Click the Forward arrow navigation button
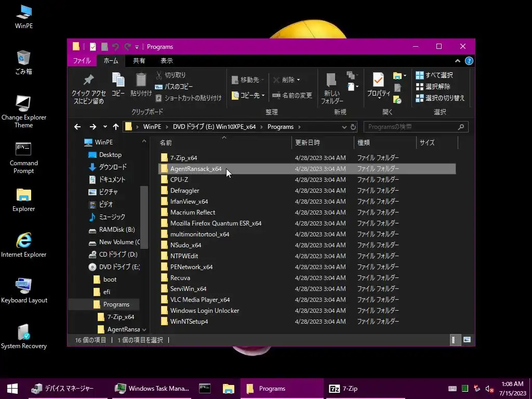This screenshot has height=399, width=532. [92, 127]
